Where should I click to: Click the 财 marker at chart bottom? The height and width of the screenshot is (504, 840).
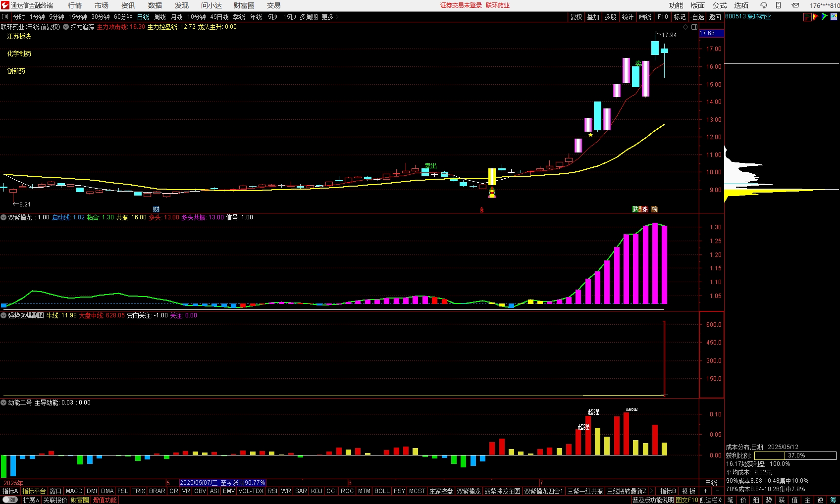(x=156, y=209)
